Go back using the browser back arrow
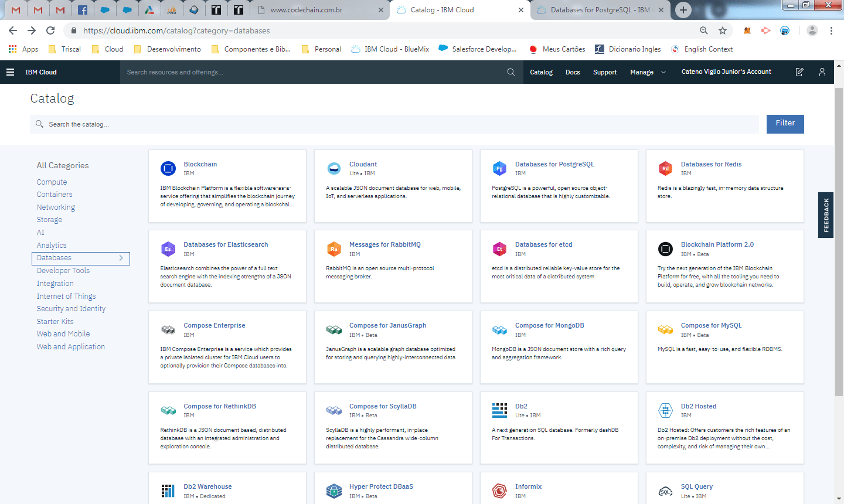Image resolution: width=844 pixels, height=504 pixels. tap(13, 30)
